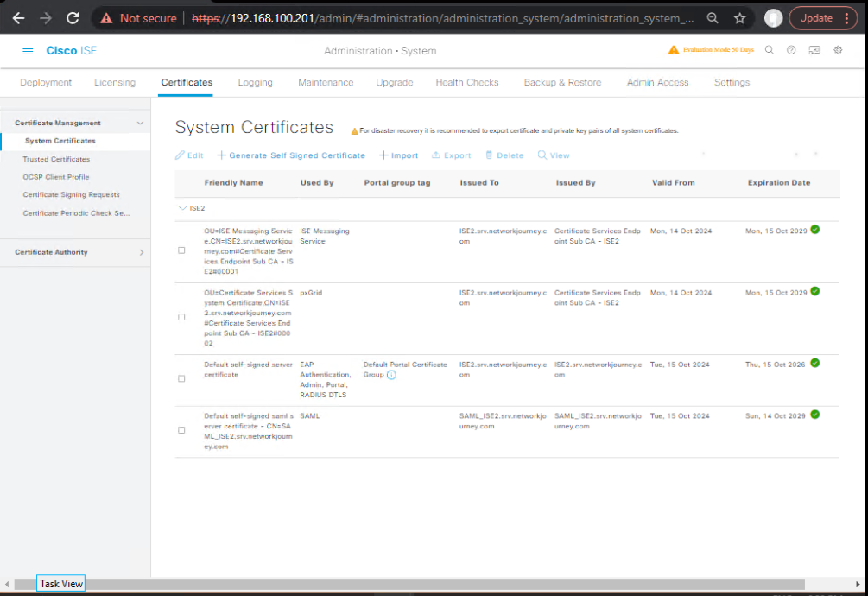Collapse the ISE2 node group
Image resolution: width=868 pixels, height=596 pixels.
pyautogui.click(x=183, y=209)
